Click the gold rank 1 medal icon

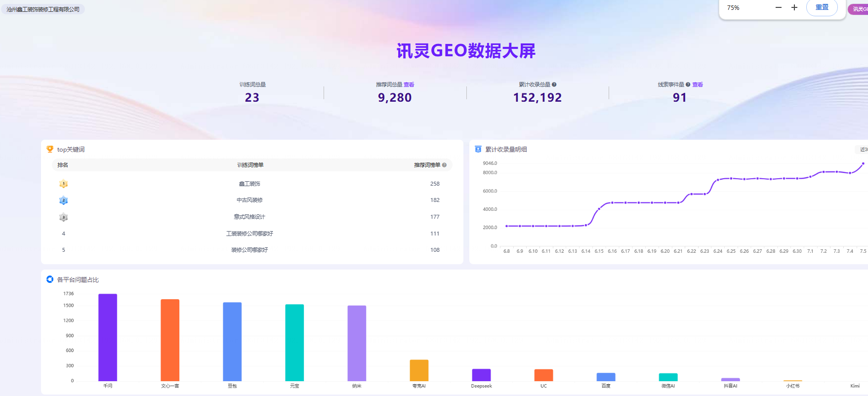64,184
